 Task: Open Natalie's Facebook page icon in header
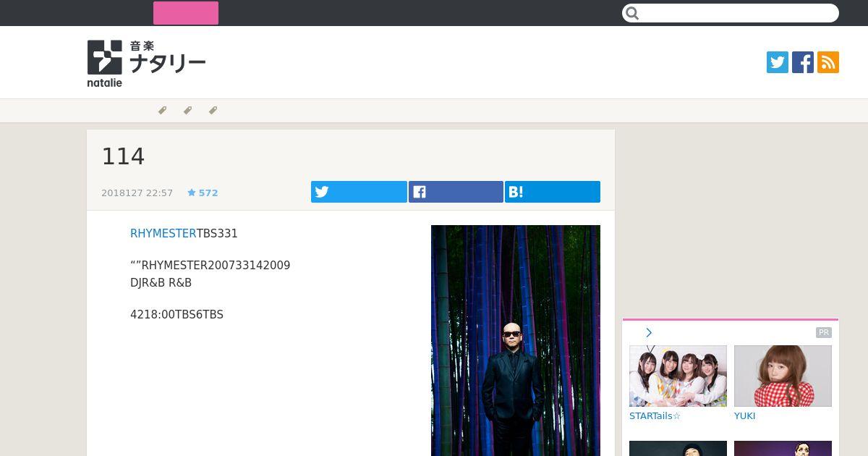point(803,62)
